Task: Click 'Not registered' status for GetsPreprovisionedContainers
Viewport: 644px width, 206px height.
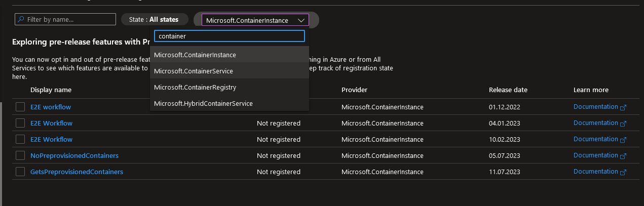Action: tap(279, 172)
